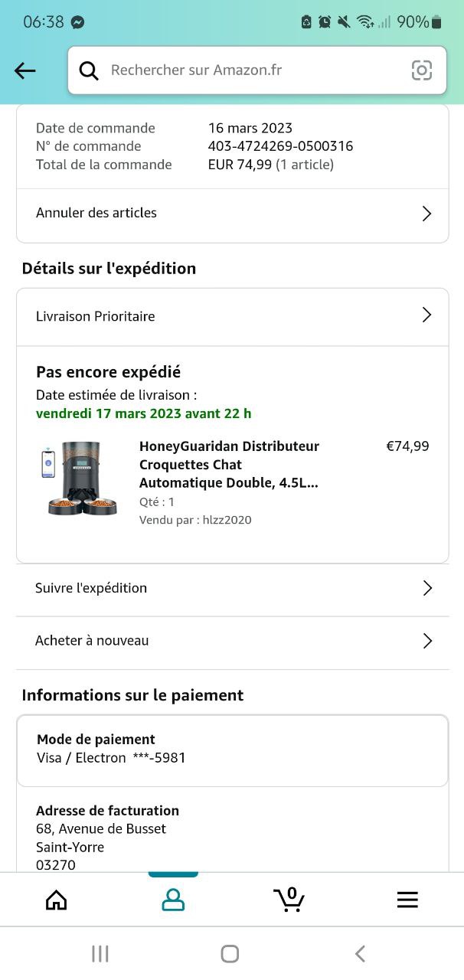Open the account profile tab
The image size is (464, 980).
coord(173,900)
